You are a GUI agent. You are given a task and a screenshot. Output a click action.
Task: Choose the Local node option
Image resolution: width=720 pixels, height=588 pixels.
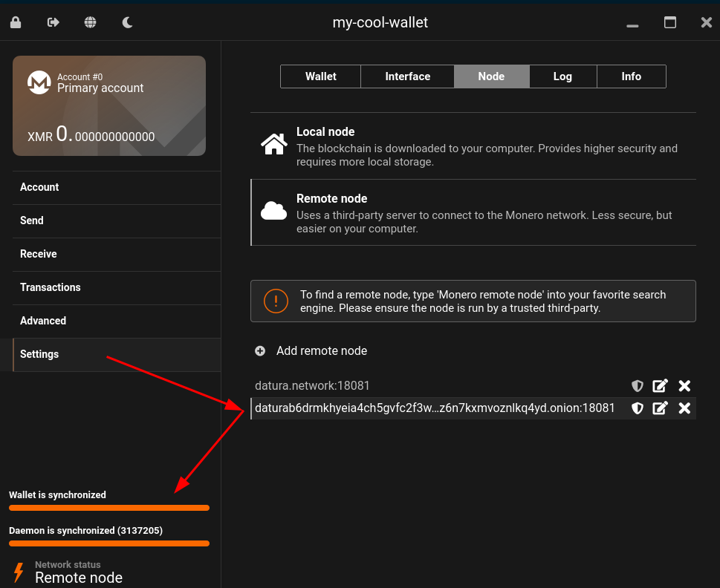pyautogui.click(x=473, y=146)
